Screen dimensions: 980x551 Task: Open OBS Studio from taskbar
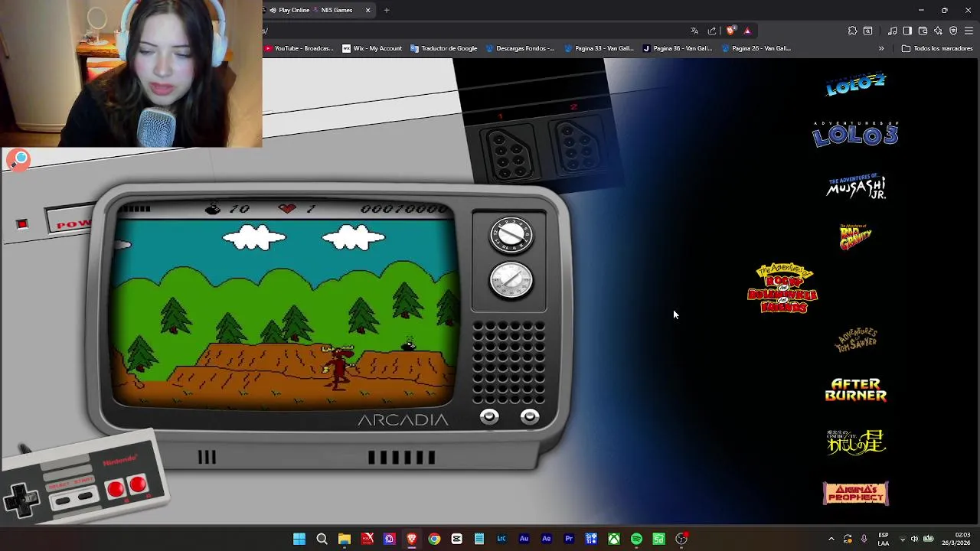coord(681,539)
